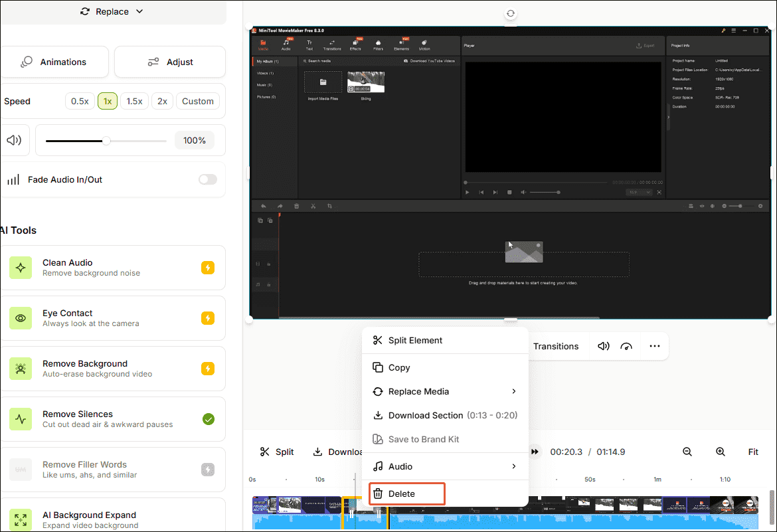777x532 pixels.
Task: Open the Adjust settings
Action: coord(170,62)
